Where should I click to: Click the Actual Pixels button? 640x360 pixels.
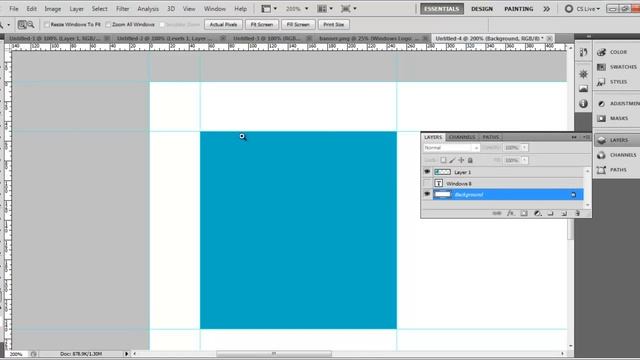click(x=223, y=25)
